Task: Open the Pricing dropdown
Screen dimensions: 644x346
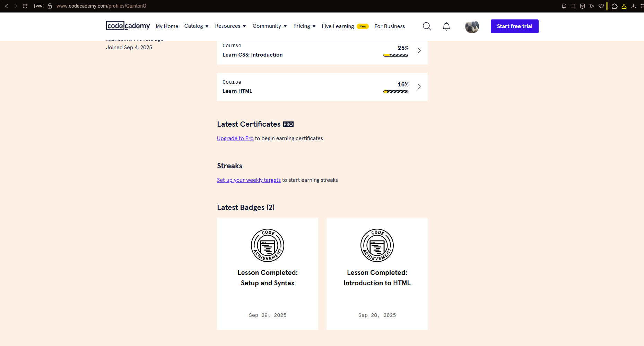Action: click(304, 26)
